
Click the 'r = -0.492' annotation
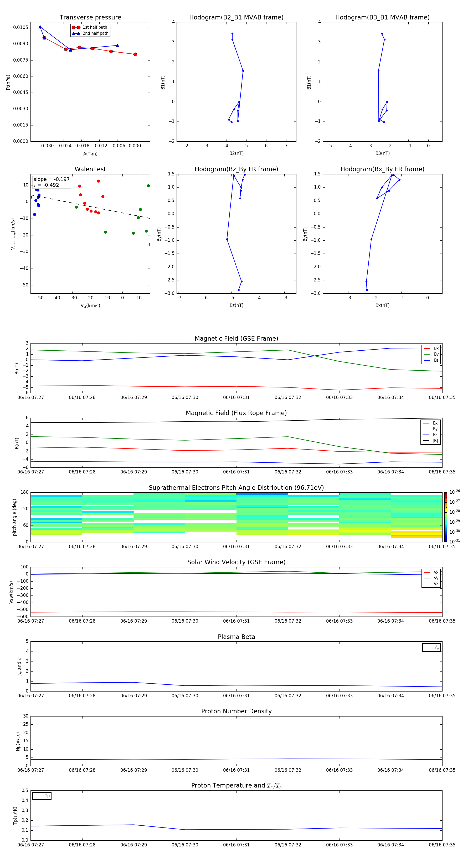(x=47, y=185)
